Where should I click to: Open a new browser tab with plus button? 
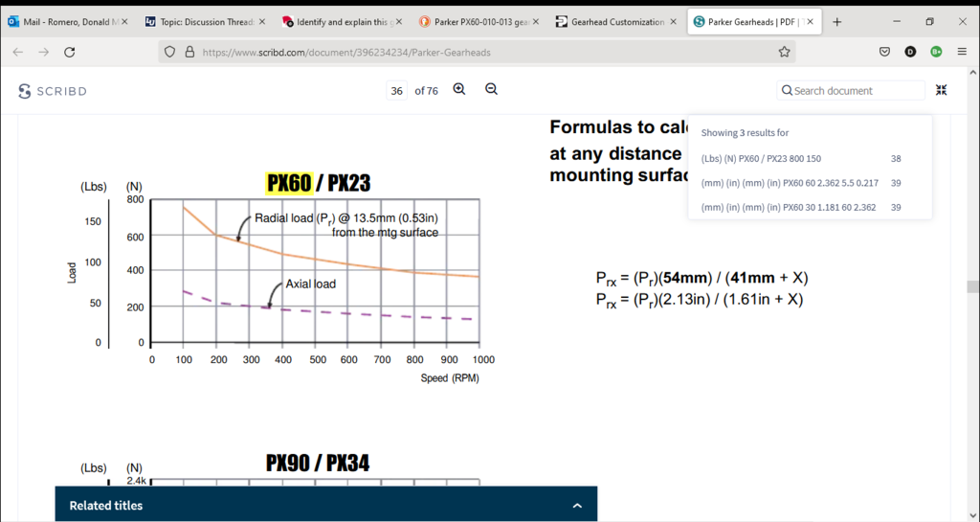(837, 21)
